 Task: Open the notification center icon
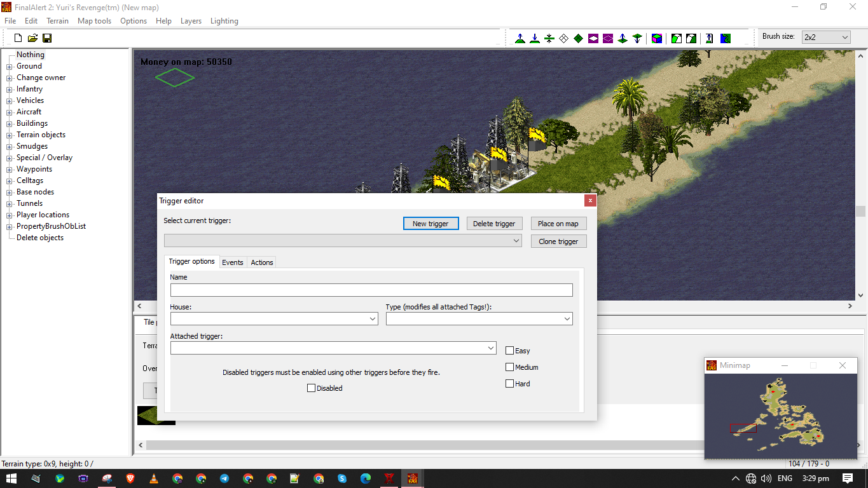[848, 478]
